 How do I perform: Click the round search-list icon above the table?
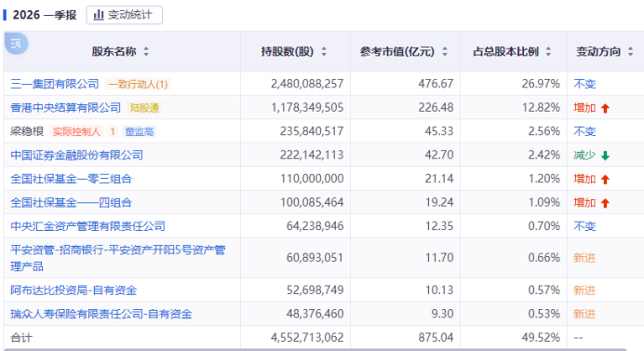point(17,43)
